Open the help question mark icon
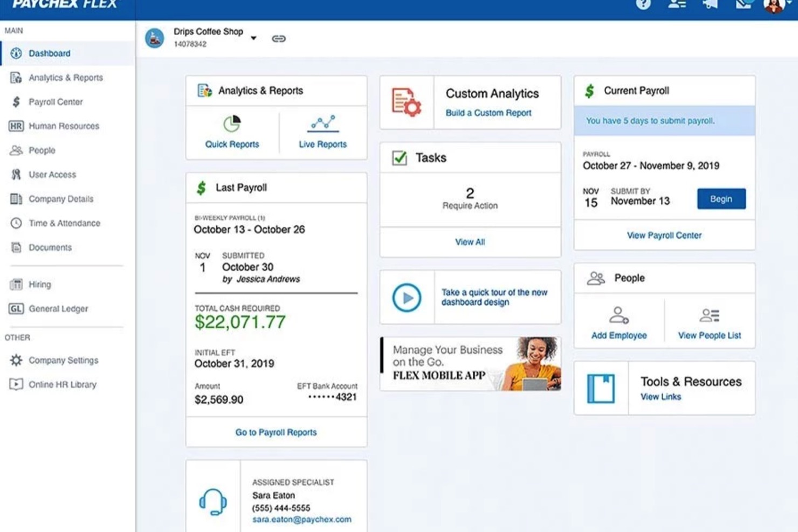Viewport: 798px width, 532px height. coord(643,4)
